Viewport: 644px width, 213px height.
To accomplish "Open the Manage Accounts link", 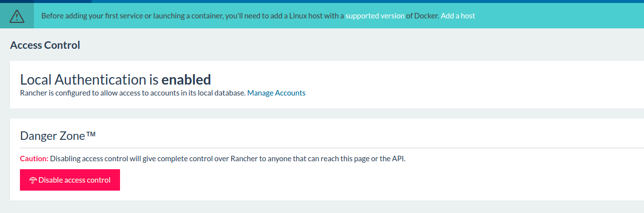I will coord(276,93).
